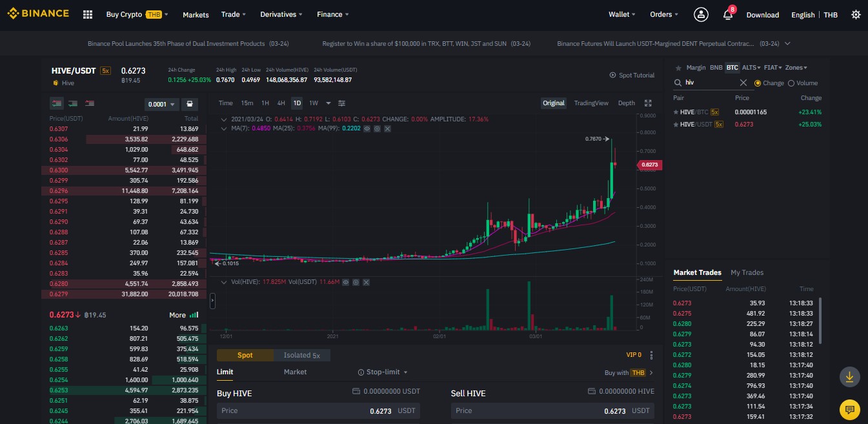Open the 0.0001 price precision dropdown

(161, 104)
